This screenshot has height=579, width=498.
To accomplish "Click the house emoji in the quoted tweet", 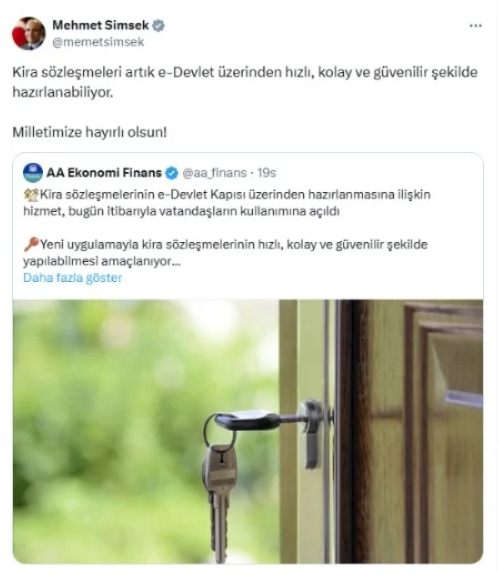I will (31, 195).
